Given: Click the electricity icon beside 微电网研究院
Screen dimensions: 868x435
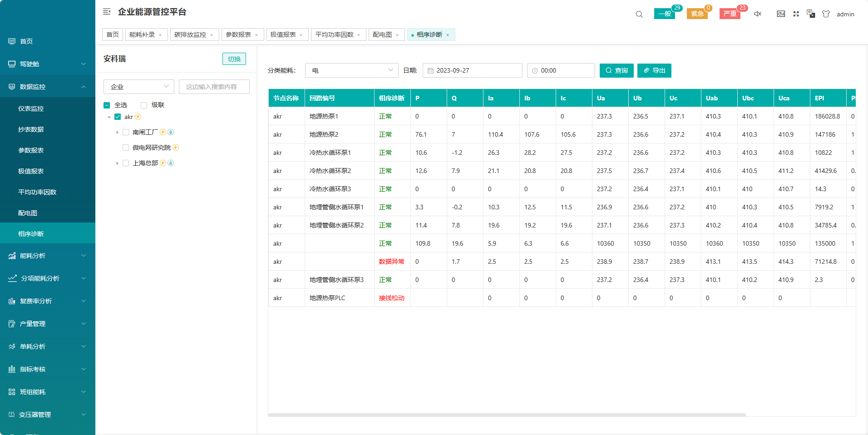Looking at the screenshot, I should pos(176,148).
